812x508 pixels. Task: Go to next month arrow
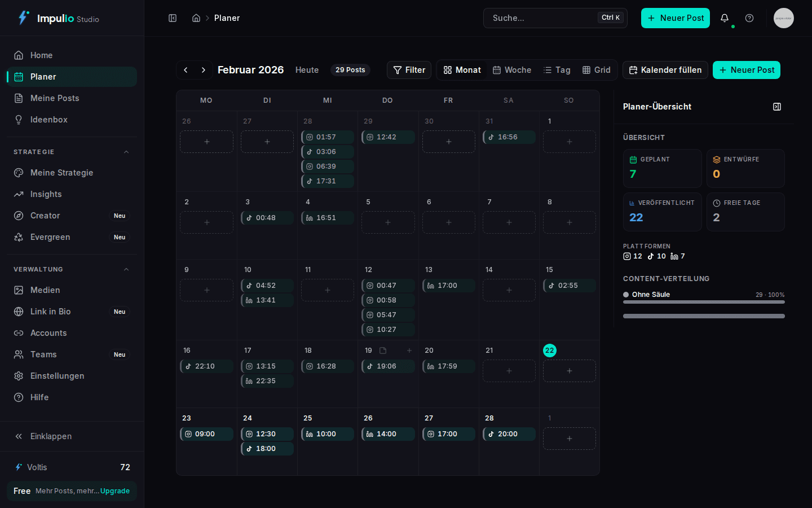(x=204, y=70)
